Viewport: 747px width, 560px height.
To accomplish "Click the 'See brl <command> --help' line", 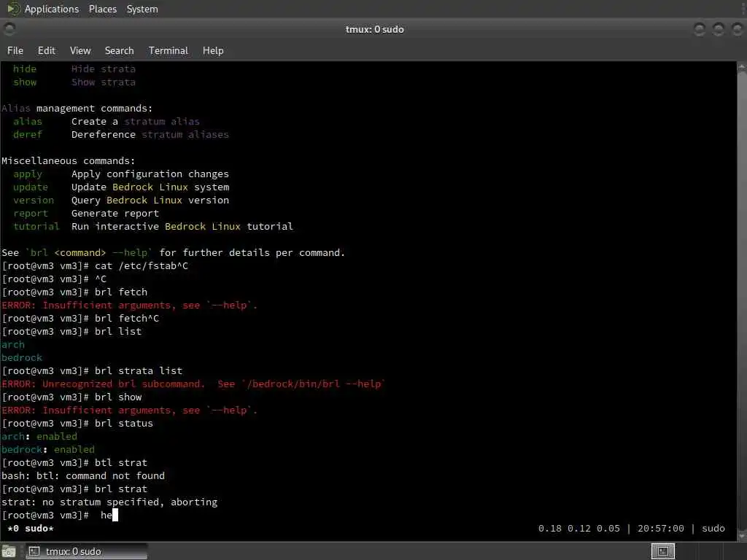I will (173, 252).
